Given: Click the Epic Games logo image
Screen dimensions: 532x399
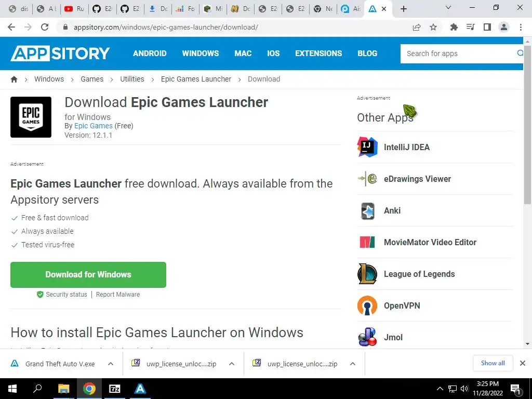Looking at the screenshot, I should (31, 117).
